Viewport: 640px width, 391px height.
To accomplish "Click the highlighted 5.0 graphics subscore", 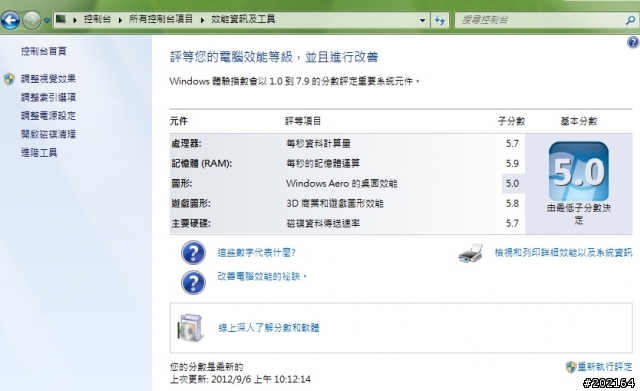I will (512, 183).
